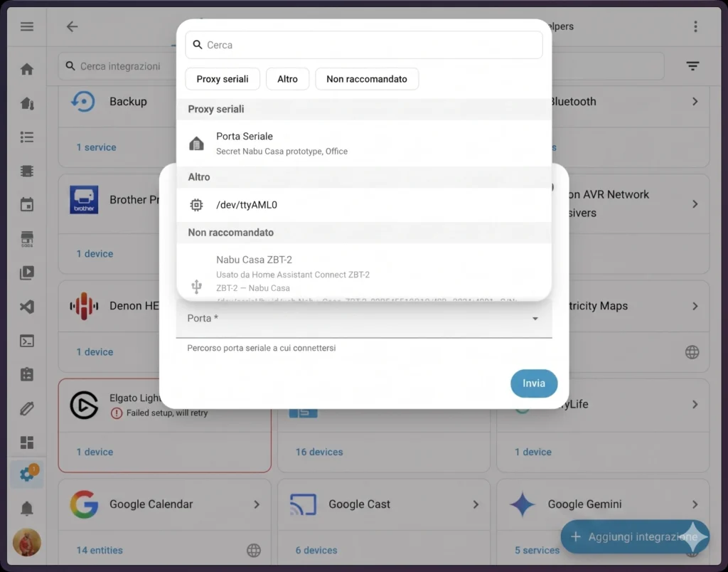728x572 pixels.
Task: Open the chevron on the MyLife card
Action: 695,404
